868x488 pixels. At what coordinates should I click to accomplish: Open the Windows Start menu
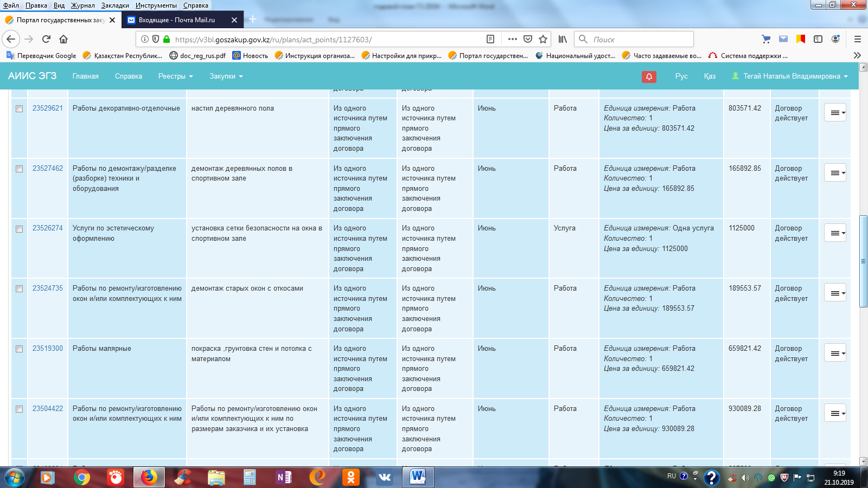tap(15, 477)
